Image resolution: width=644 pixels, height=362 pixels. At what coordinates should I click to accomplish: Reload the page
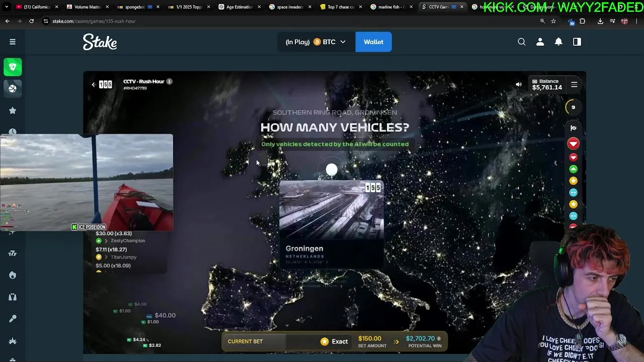(31, 21)
